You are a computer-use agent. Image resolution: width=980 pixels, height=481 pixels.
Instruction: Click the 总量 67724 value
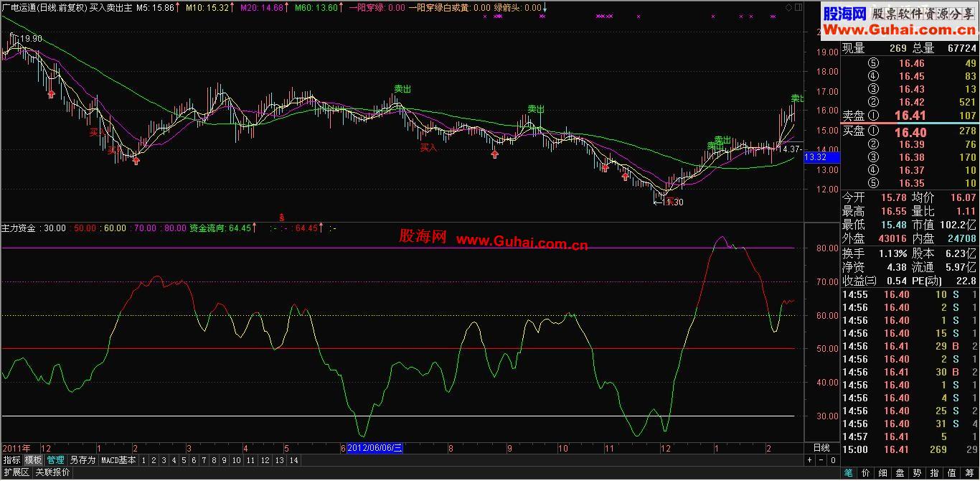click(x=961, y=48)
